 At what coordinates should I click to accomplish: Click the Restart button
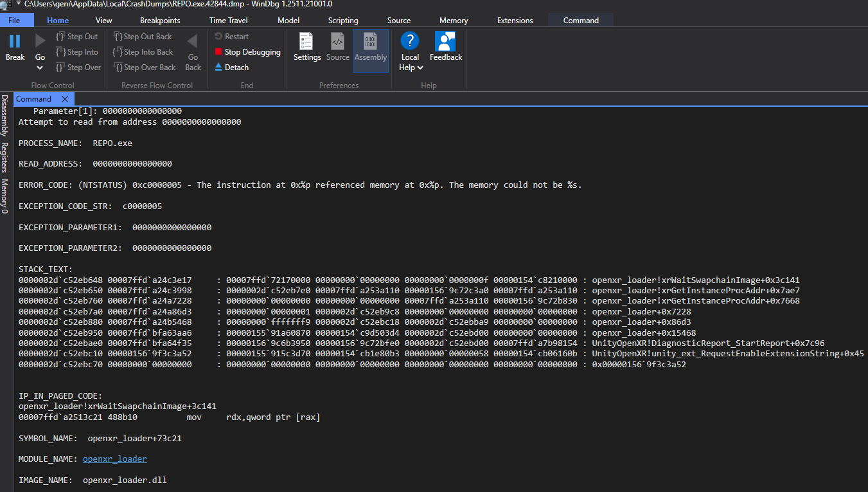[x=231, y=37]
